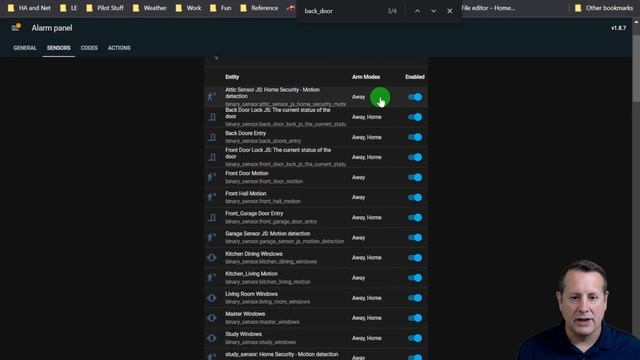Image resolution: width=640 pixels, height=360 pixels.
Task: Switch to the General tab
Action: click(x=25, y=48)
